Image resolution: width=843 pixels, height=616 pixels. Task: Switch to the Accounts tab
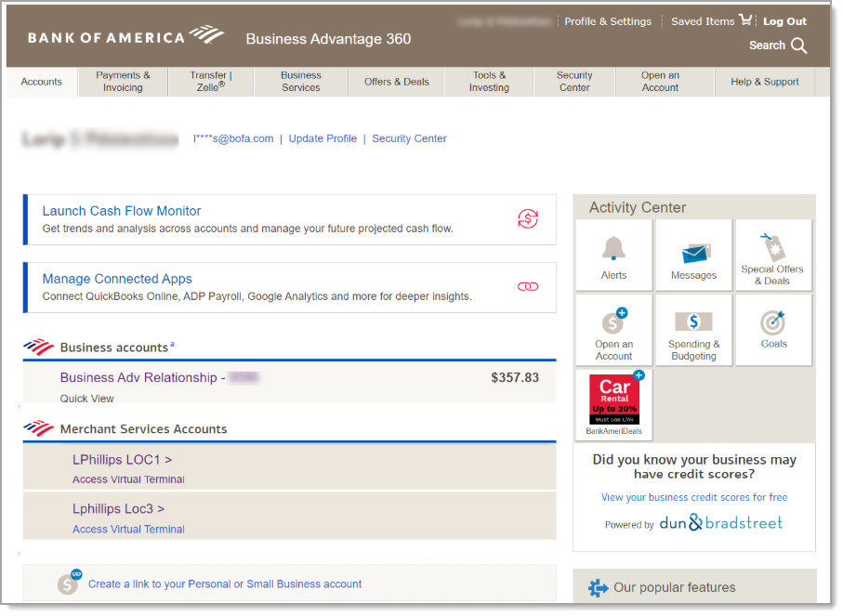[40, 82]
